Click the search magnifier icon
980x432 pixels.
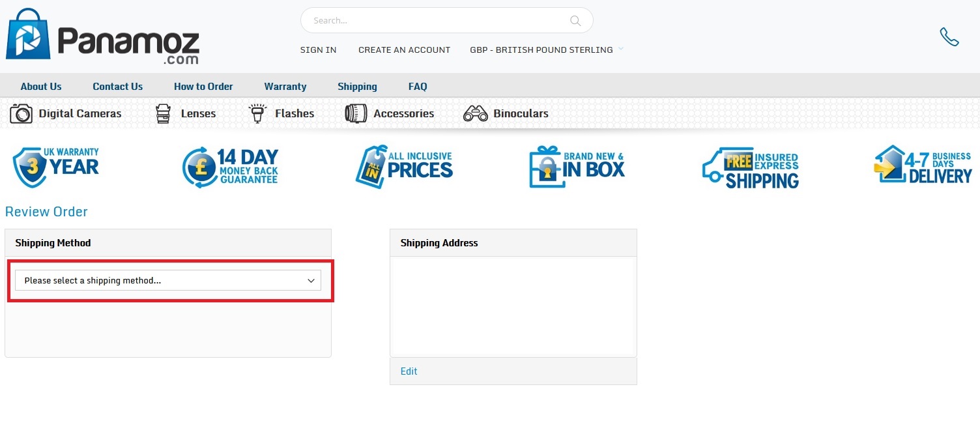575,21
